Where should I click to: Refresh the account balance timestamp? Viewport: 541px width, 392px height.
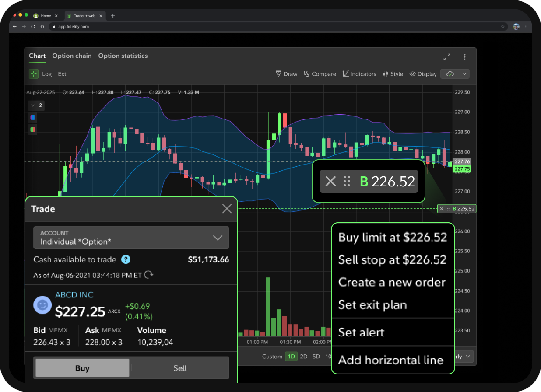(x=149, y=275)
